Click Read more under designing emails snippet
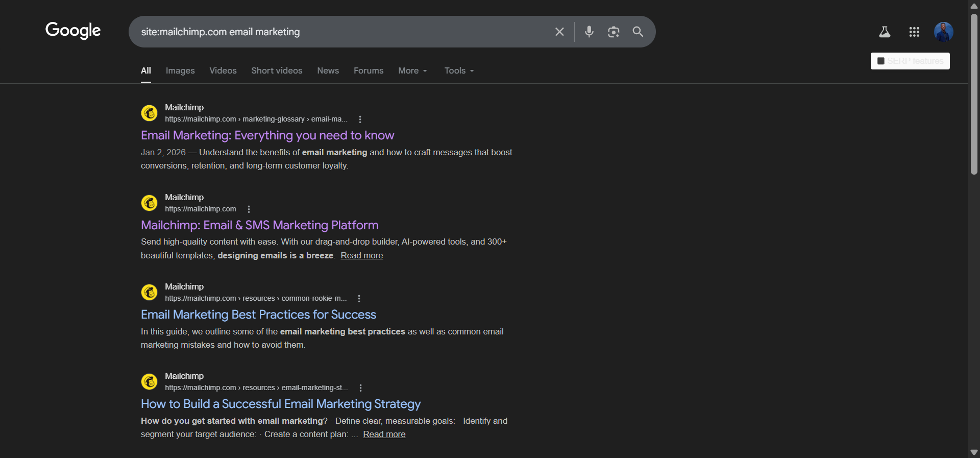 click(362, 255)
